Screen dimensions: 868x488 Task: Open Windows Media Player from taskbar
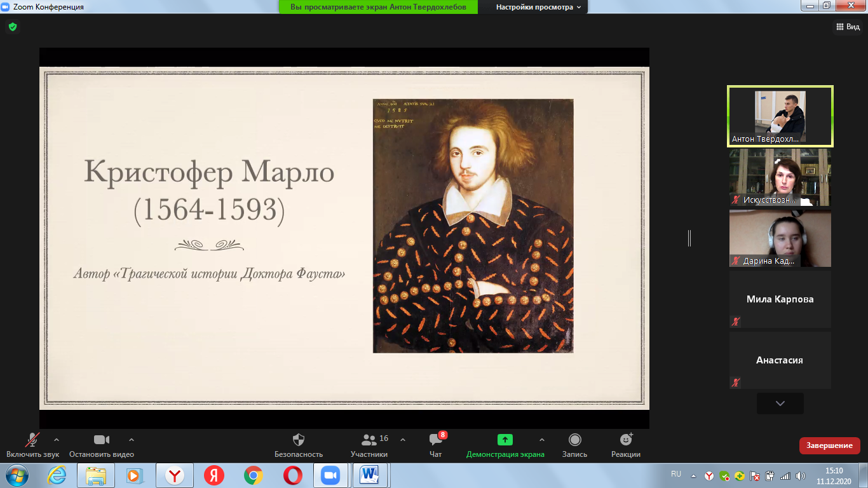click(135, 475)
